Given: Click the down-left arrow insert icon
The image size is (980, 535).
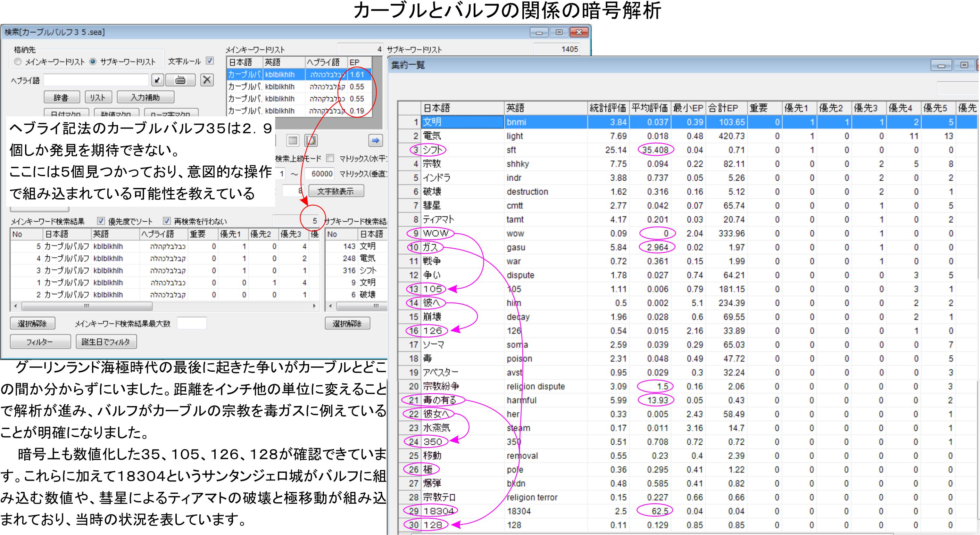Looking at the screenshot, I should tap(158, 80).
